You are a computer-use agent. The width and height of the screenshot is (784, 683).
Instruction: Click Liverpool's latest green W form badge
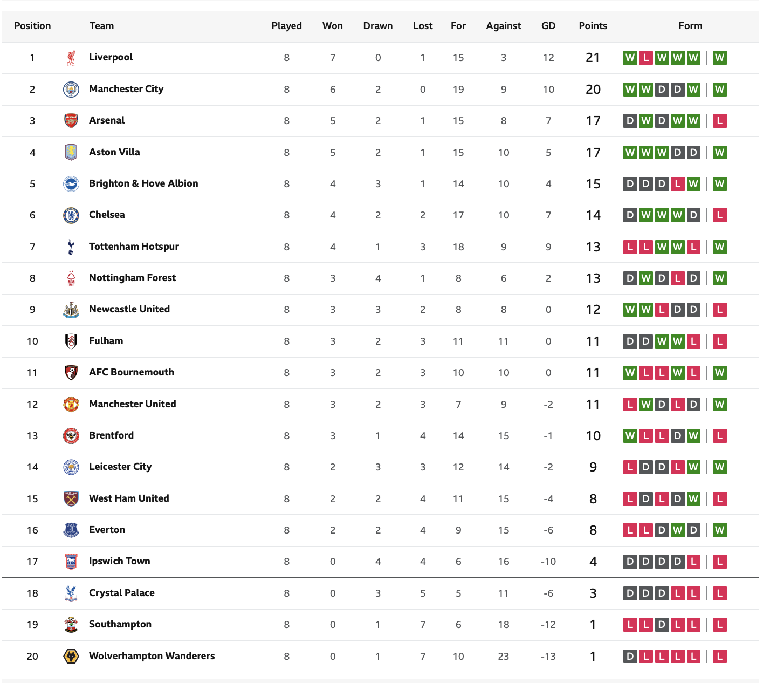tap(719, 58)
